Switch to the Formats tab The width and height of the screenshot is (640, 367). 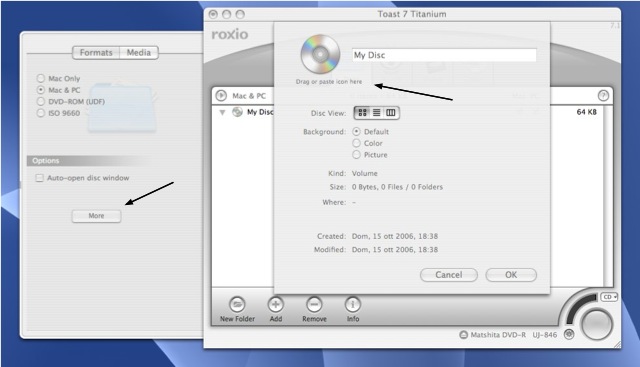click(96, 53)
